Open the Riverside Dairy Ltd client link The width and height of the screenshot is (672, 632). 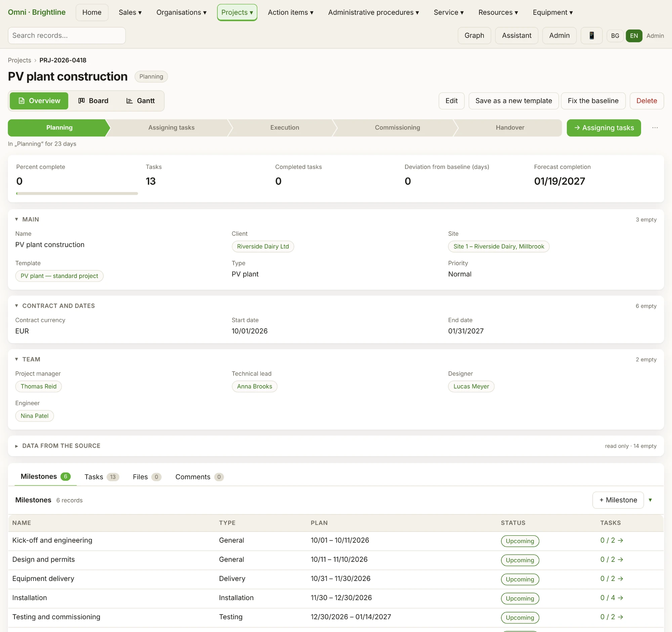[x=263, y=246]
